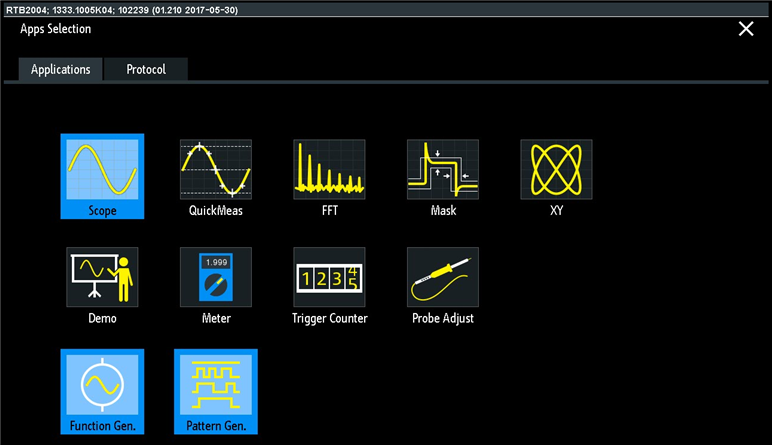This screenshot has width=772, height=445.
Task: Click the Apps Selection title text
Action: tap(56, 29)
